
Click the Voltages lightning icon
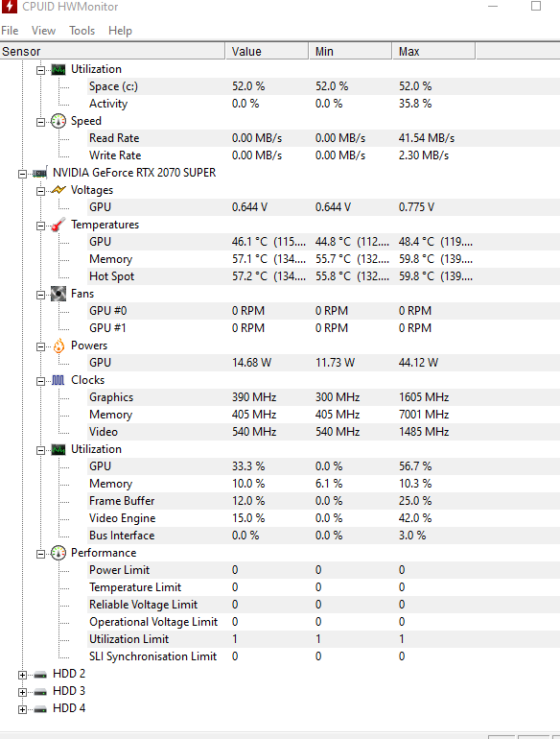pos(58,190)
